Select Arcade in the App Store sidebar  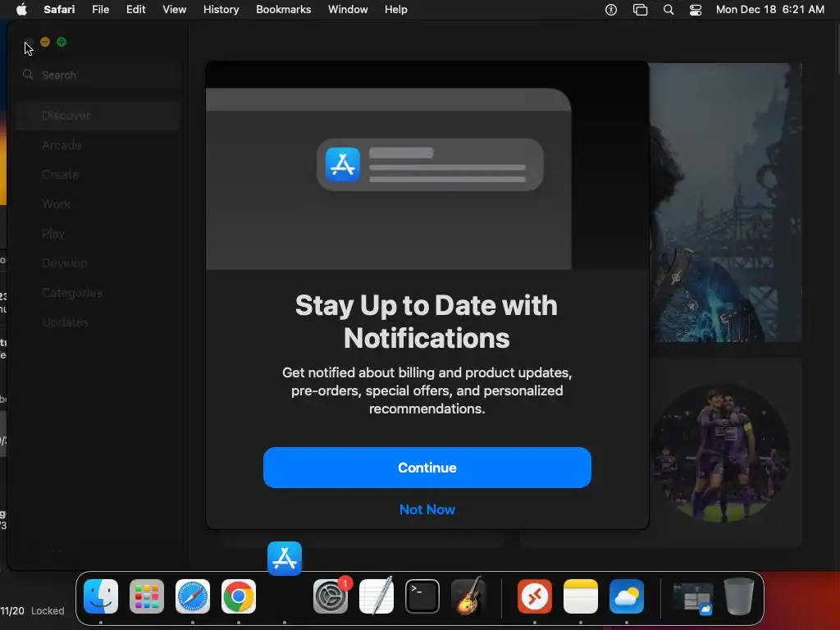click(98, 144)
